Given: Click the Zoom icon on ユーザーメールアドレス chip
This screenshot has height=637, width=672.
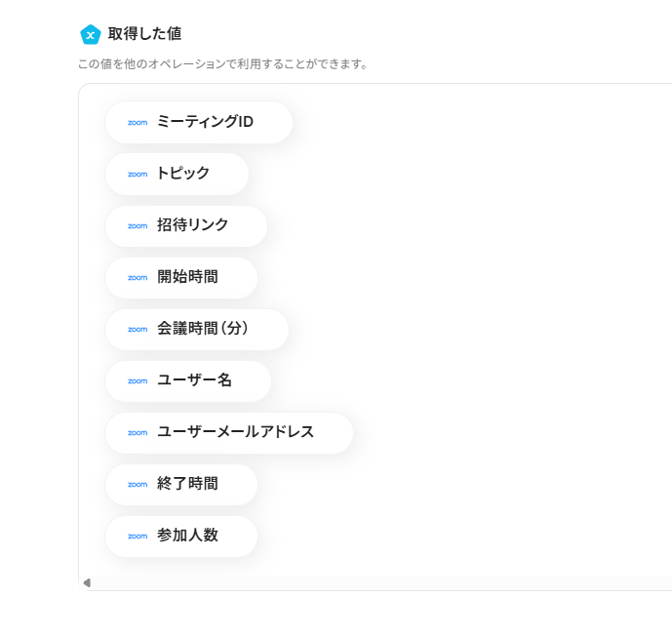Looking at the screenshot, I should click(138, 433).
